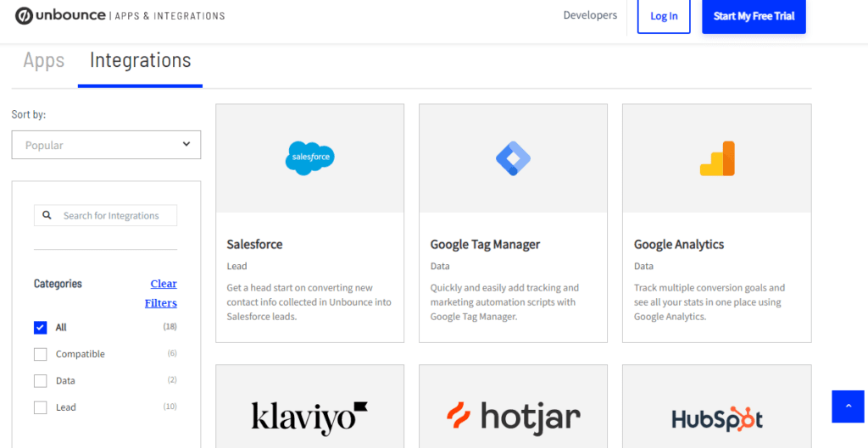The width and height of the screenshot is (868, 448).
Task: Open the Google Tag Manager title
Action: tap(485, 245)
